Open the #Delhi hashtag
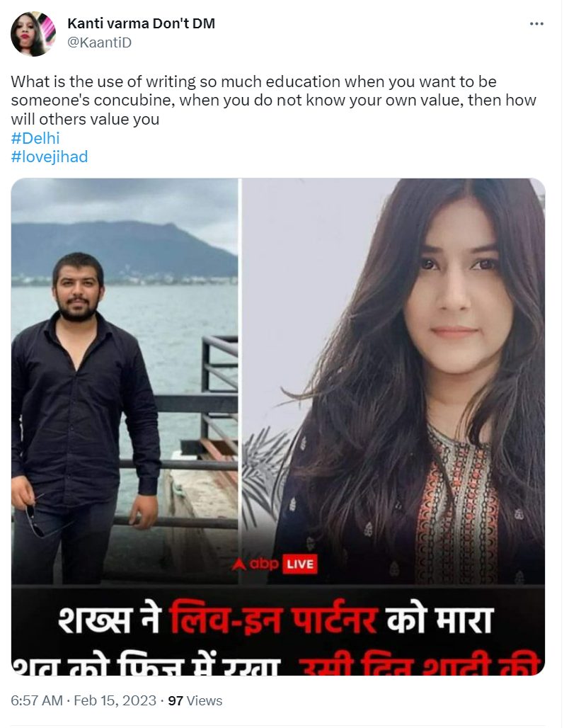The width and height of the screenshot is (569, 728). (x=35, y=138)
